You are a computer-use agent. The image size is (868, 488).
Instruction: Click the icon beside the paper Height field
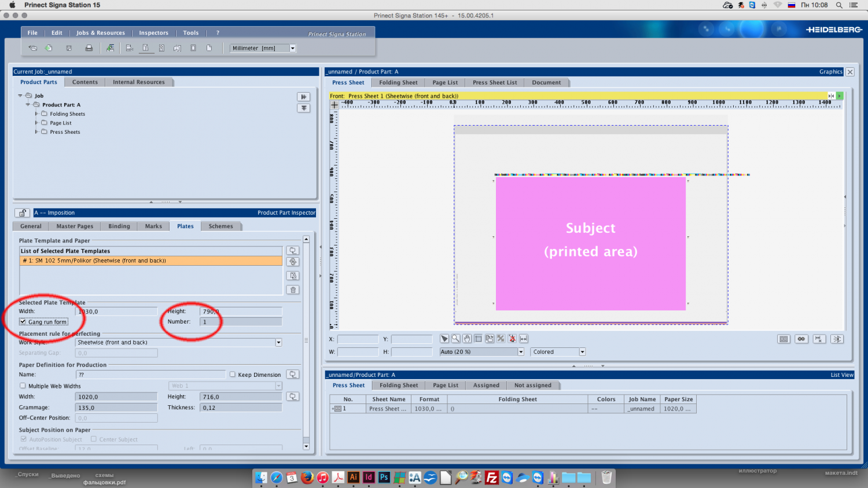(293, 397)
